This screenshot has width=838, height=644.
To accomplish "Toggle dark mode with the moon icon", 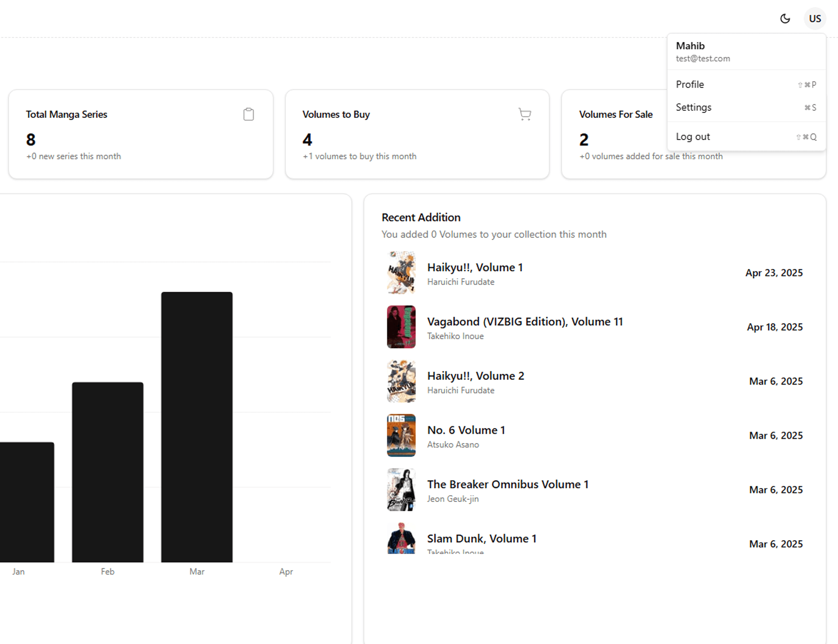I will (785, 18).
